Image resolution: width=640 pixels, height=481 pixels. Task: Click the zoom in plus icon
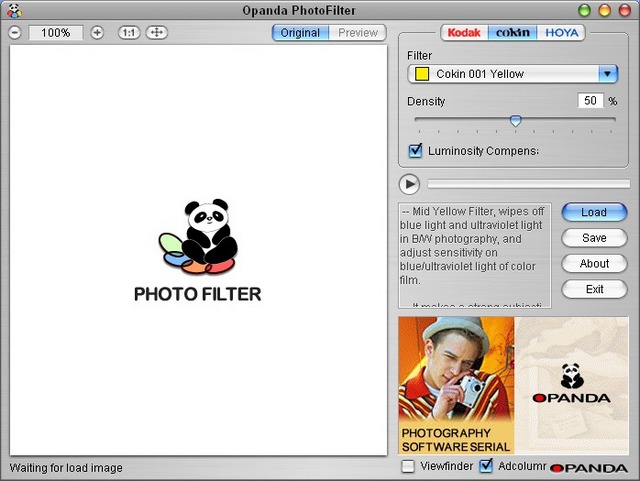[x=97, y=32]
